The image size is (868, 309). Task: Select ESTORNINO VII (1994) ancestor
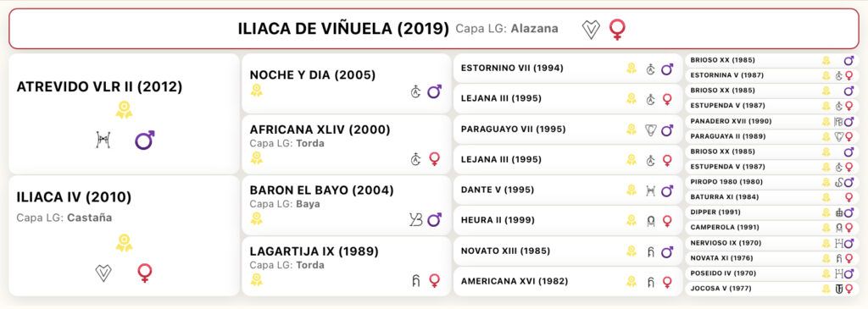(512, 68)
